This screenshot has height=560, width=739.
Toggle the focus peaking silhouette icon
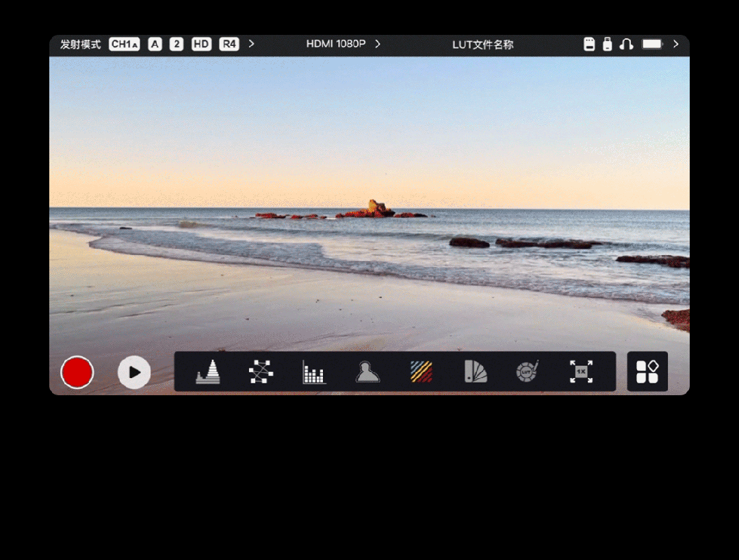click(x=367, y=371)
